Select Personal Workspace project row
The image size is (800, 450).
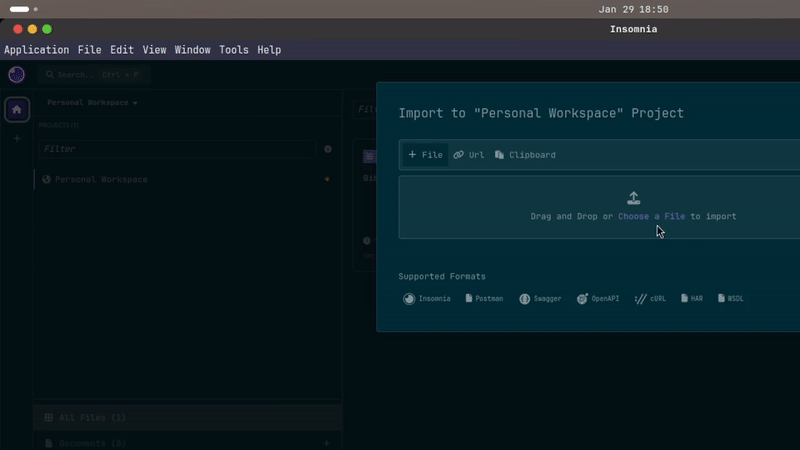pyautogui.click(x=187, y=179)
